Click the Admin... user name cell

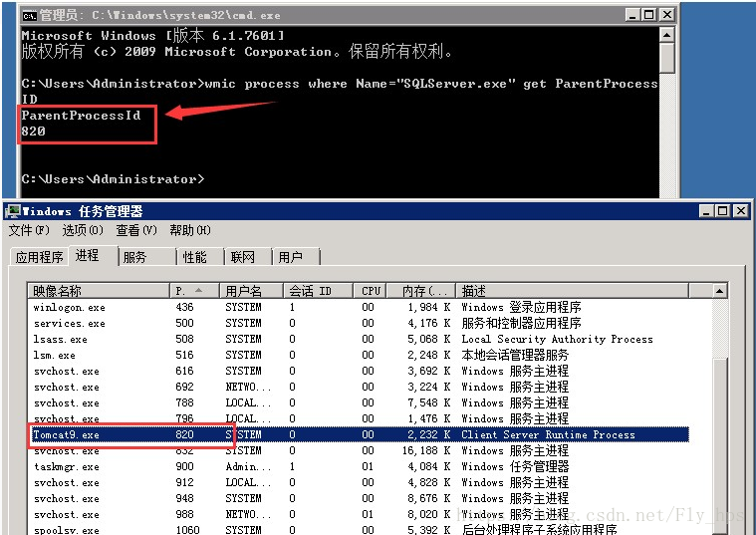[248, 466]
